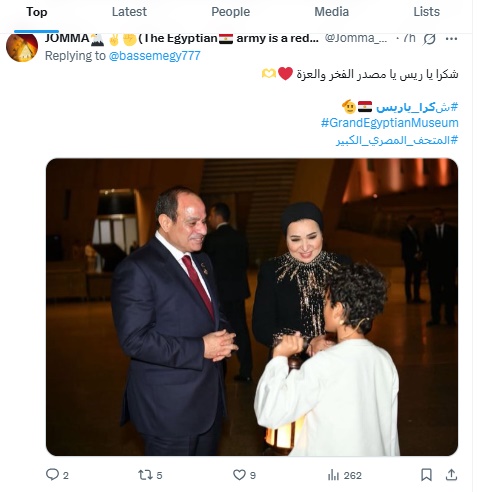Select the Top tab

[37, 12]
